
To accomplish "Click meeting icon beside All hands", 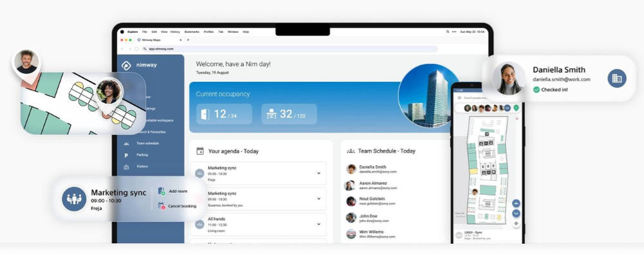I will [200, 225].
